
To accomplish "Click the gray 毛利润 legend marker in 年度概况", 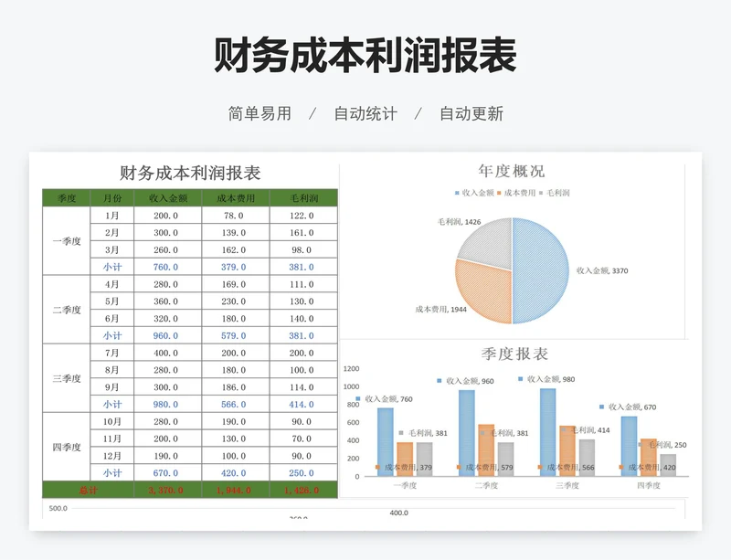I will [541, 193].
